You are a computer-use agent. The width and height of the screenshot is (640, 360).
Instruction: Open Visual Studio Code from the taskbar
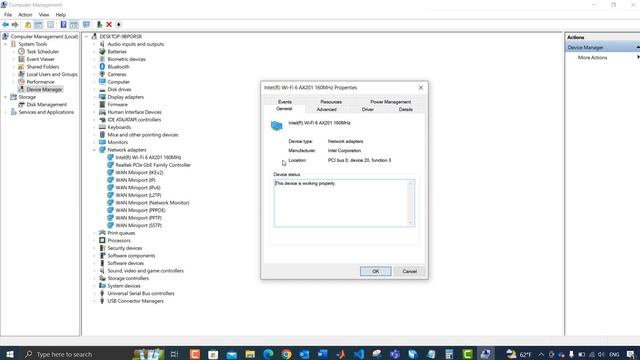pyautogui.click(x=359, y=354)
